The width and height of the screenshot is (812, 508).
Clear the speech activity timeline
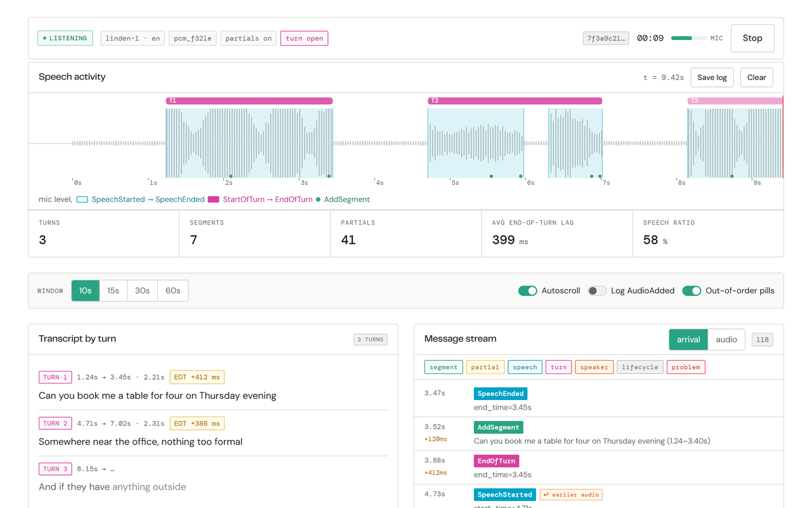pos(756,77)
